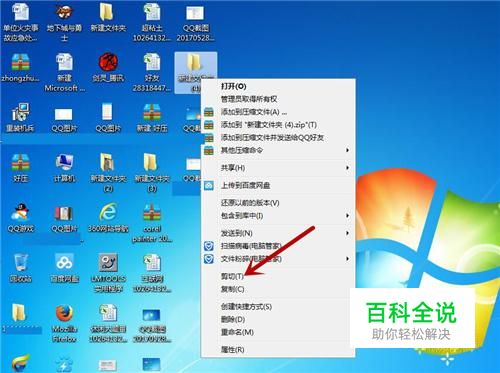500x373 pixels.
Task: Select the Excel file icon below LMTOOLS
Action: pos(108,323)
